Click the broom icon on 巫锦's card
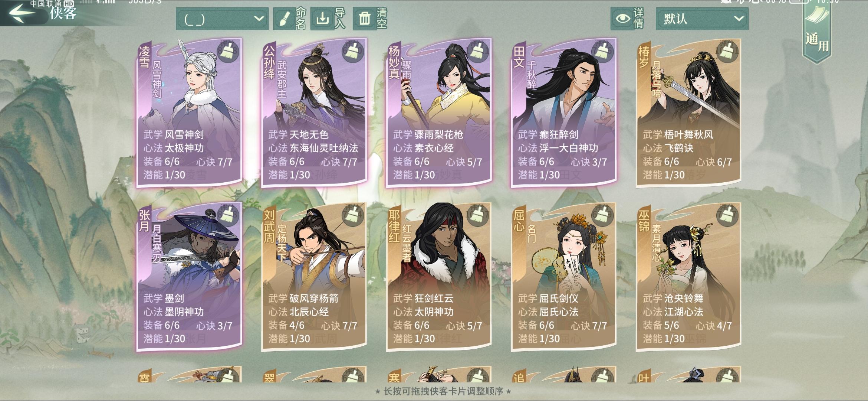868x401 pixels. 728,215
